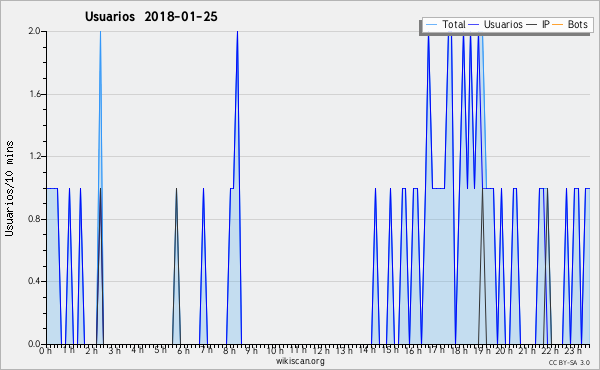Screen dimensions: 600x370
Task: Click the '8 h' x-axis label
Action: coord(229,351)
